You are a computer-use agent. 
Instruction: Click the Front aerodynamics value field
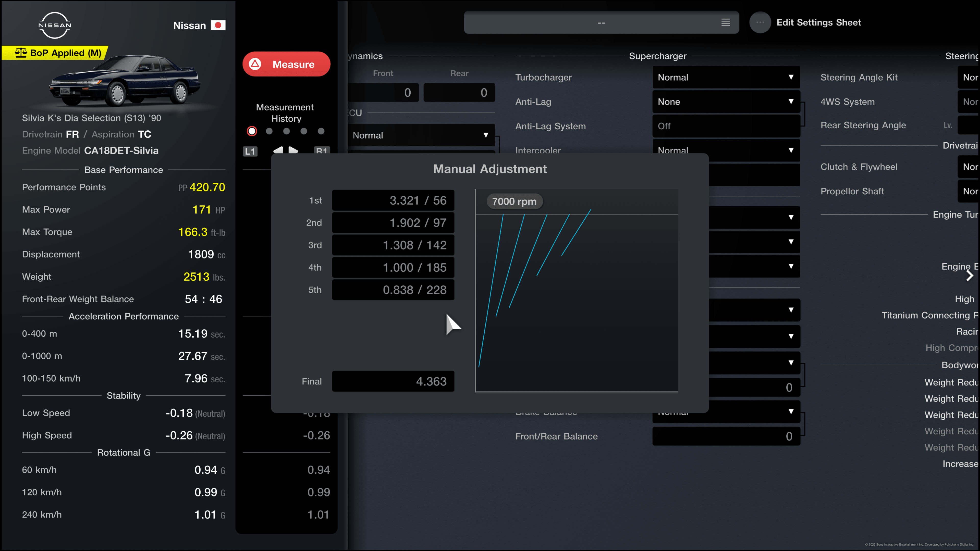coord(383,92)
